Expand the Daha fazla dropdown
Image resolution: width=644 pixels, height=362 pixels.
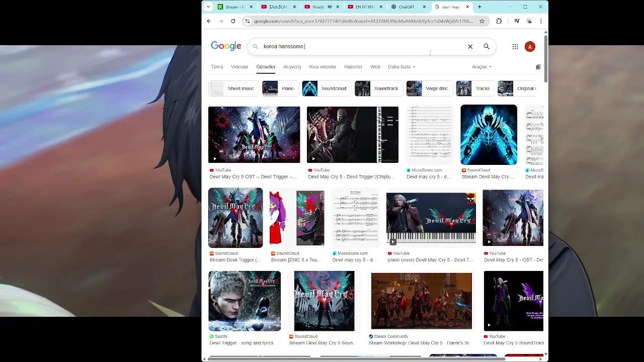(401, 67)
